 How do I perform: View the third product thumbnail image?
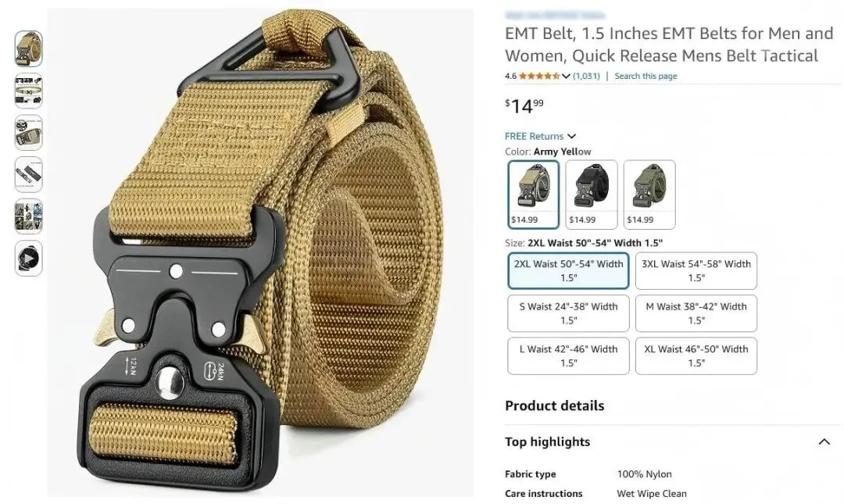point(29,133)
